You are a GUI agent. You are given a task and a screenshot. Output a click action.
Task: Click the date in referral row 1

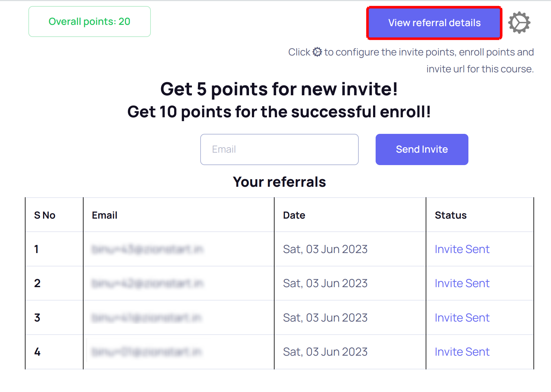click(x=325, y=249)
